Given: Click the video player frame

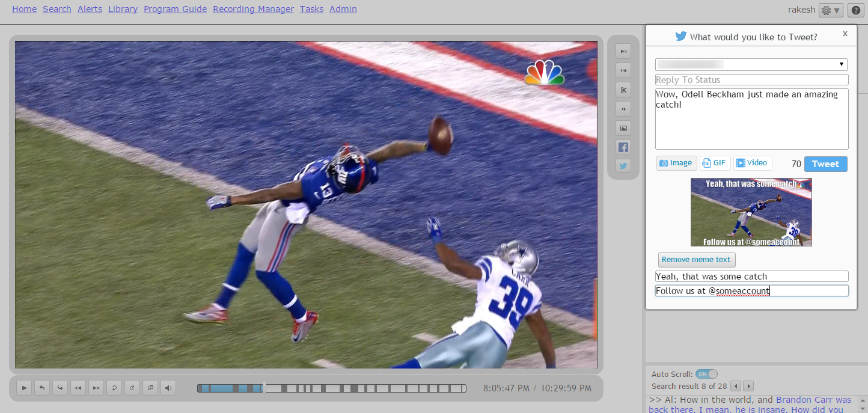Looking at the screenshot, I should [306, 204].
